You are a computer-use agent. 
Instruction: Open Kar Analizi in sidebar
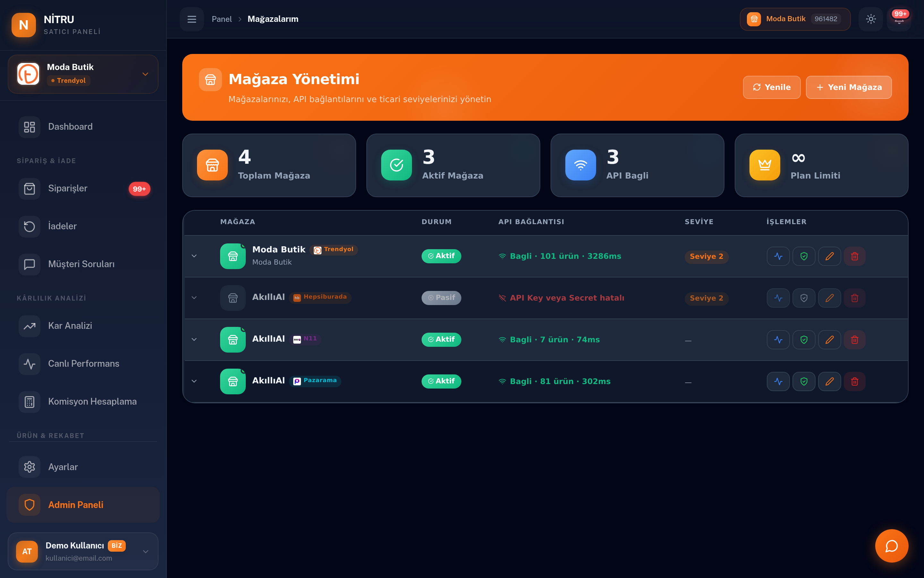[x=83, y=326]
